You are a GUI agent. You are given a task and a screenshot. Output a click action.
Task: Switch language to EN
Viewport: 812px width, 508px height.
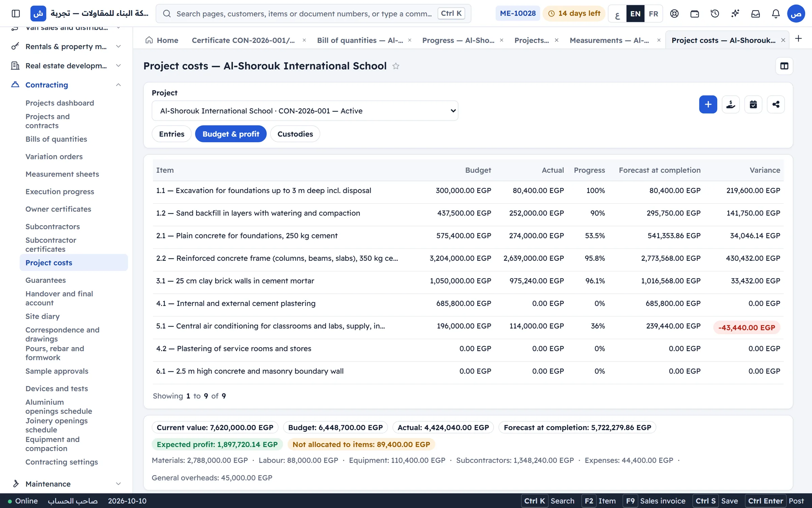click(x=635, y=14)
